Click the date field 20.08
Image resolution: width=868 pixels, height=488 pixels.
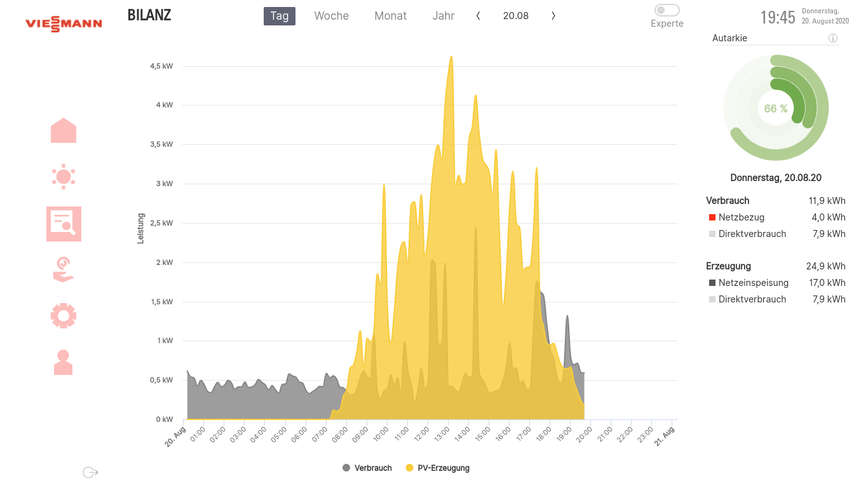point(516,16)
